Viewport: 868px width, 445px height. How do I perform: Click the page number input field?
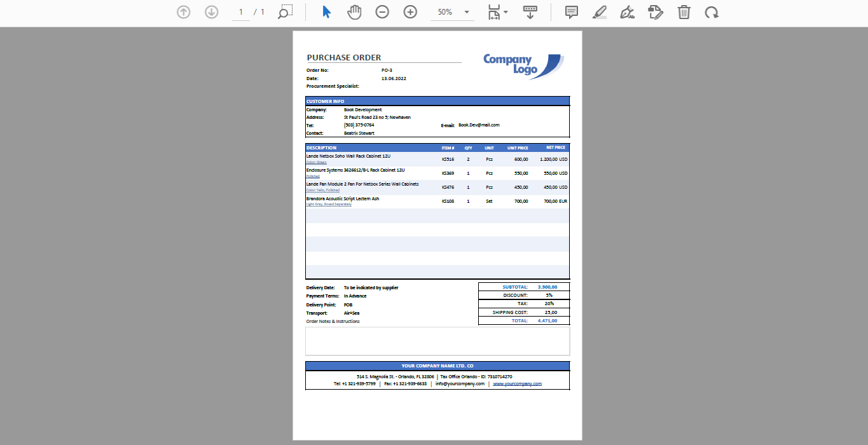coord(241,12)
